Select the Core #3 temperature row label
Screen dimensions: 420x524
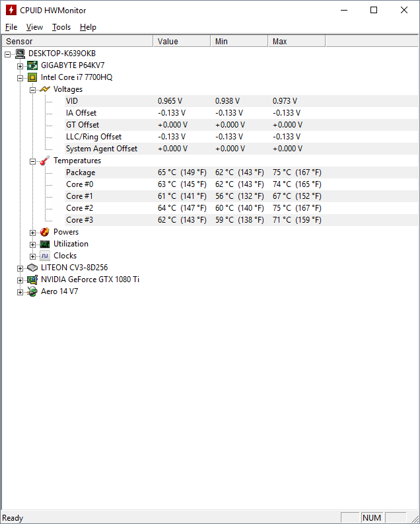[79, 220]
